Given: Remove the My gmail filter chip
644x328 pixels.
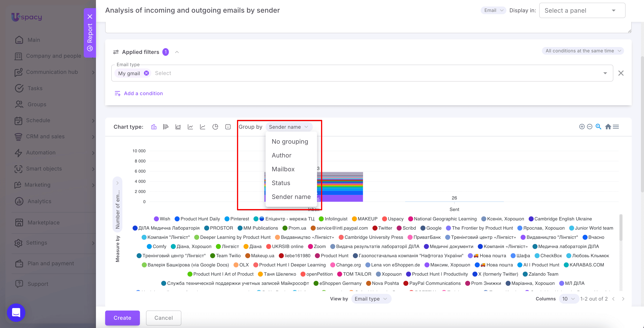Looking at the screenshot, I should click(146, 73).
